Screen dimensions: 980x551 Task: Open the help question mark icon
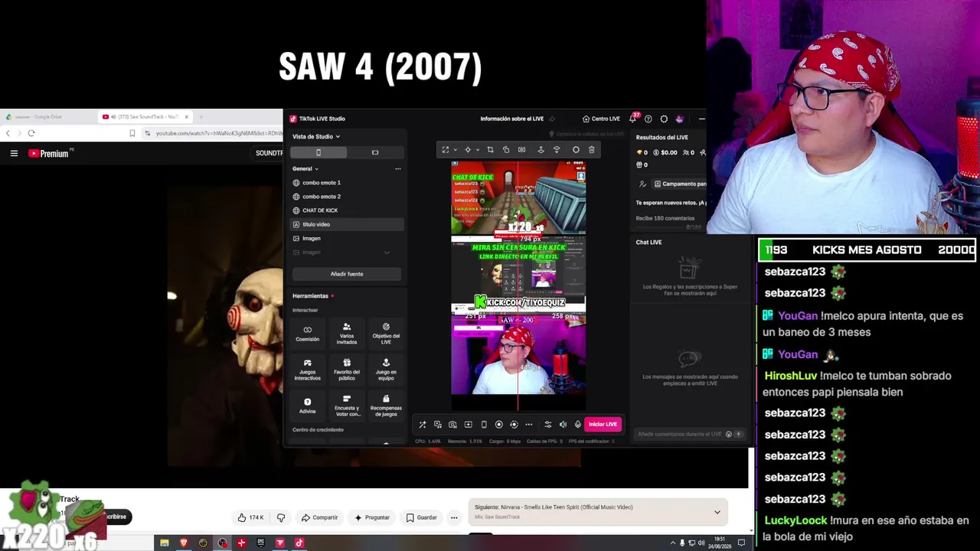point(648,119)
